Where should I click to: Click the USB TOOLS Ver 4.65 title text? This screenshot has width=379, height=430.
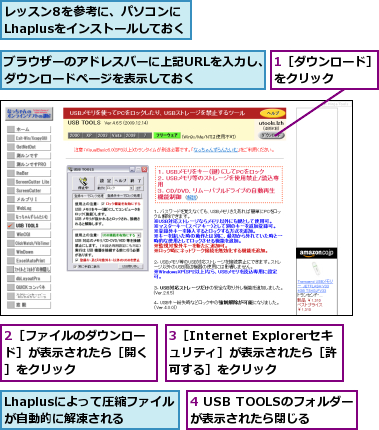click(108, 123)
